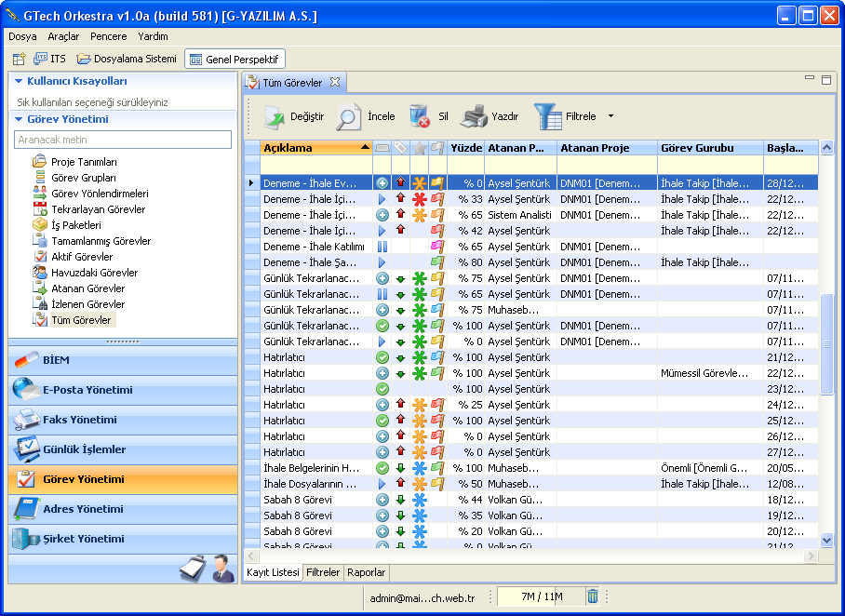Click the Faks Yönetimi fax icon

pos(26,420)
